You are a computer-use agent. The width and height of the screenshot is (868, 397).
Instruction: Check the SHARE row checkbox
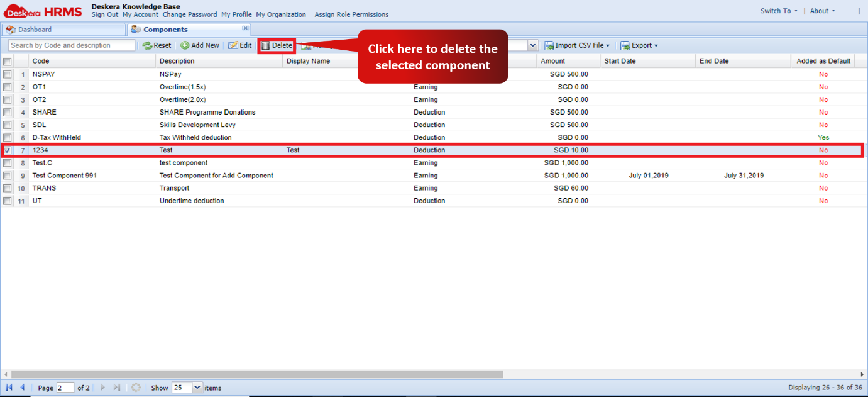[x=7, y=112]
